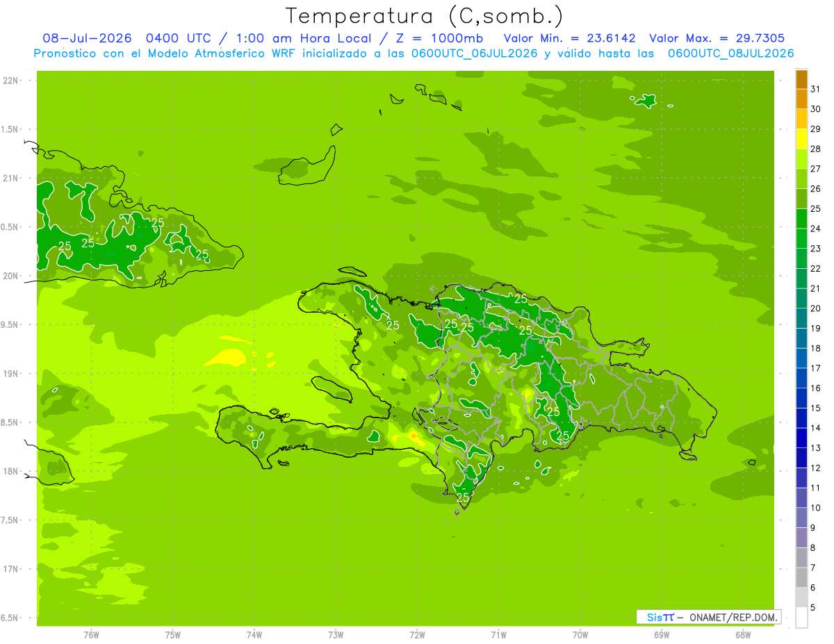
Task: Click the purple 9 degree legend swatch
Action: (x=801, y=518)
